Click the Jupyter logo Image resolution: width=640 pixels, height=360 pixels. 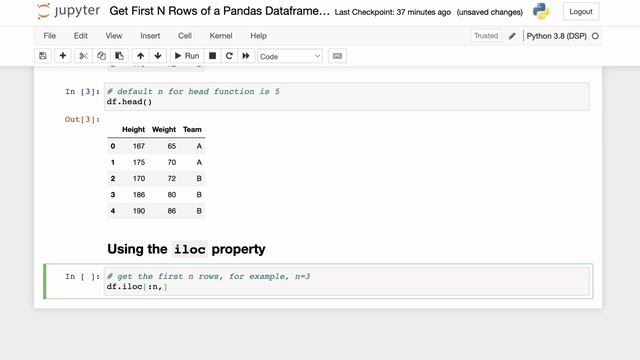68,11
